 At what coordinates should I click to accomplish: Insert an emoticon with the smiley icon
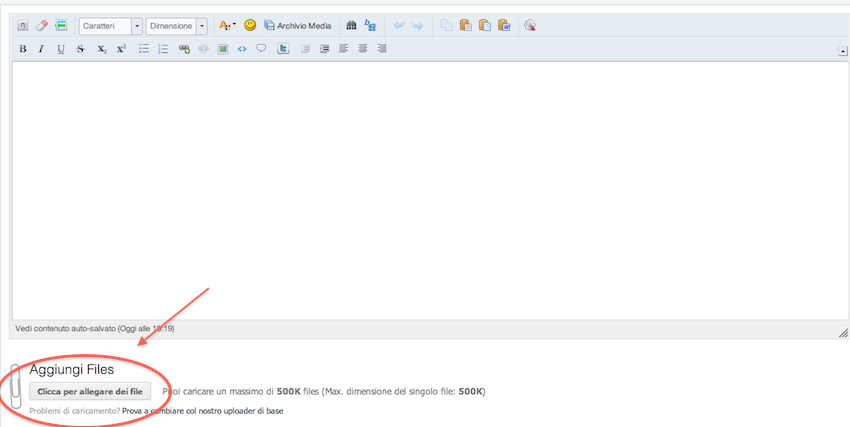tap(250, 26)
